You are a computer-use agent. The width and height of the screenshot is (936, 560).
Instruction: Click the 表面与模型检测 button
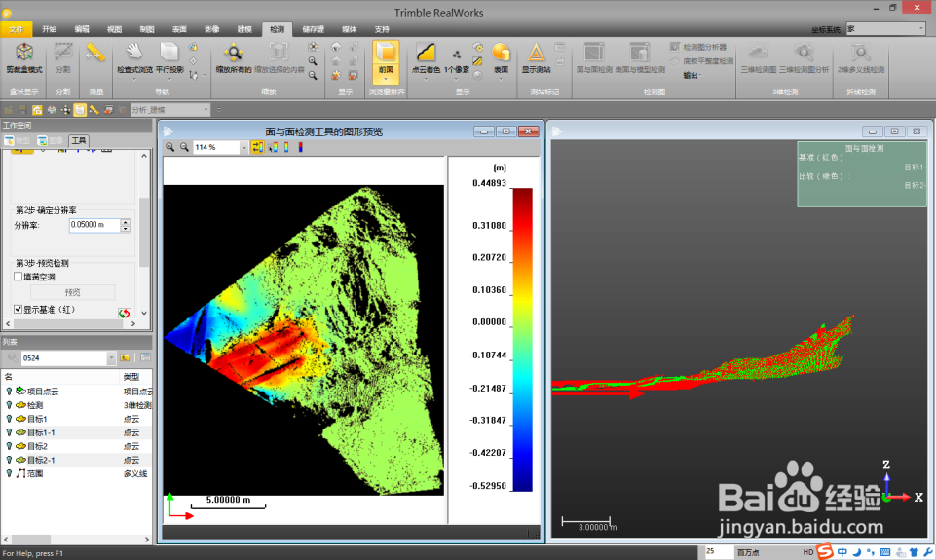pyautogui.click(x=640, y=57)
